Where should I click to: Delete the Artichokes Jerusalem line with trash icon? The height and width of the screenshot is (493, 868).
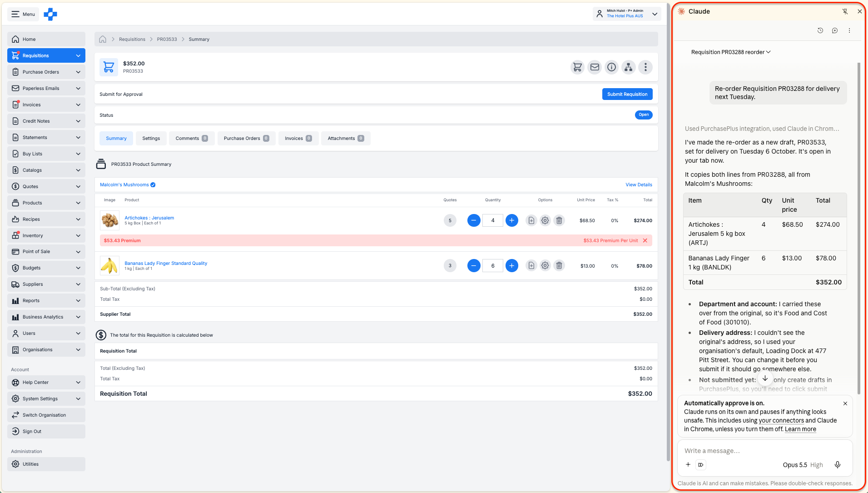point(559,220)
